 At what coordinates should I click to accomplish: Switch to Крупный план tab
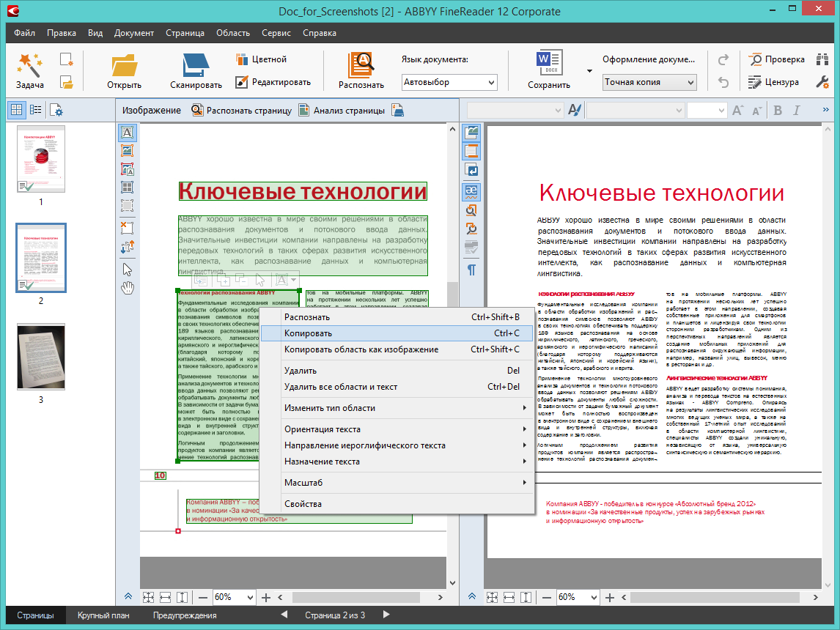pyautogui.click(x=103, y=615)
